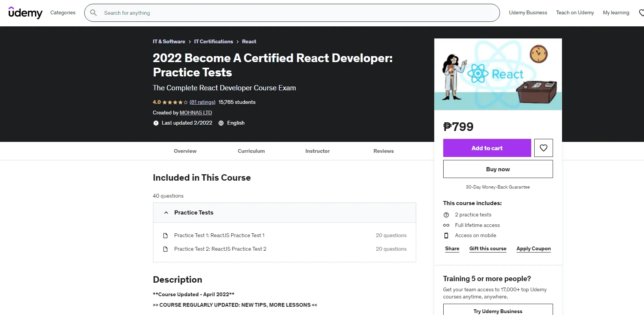Click document icon for Practice Test 1

tap(165, 236)
